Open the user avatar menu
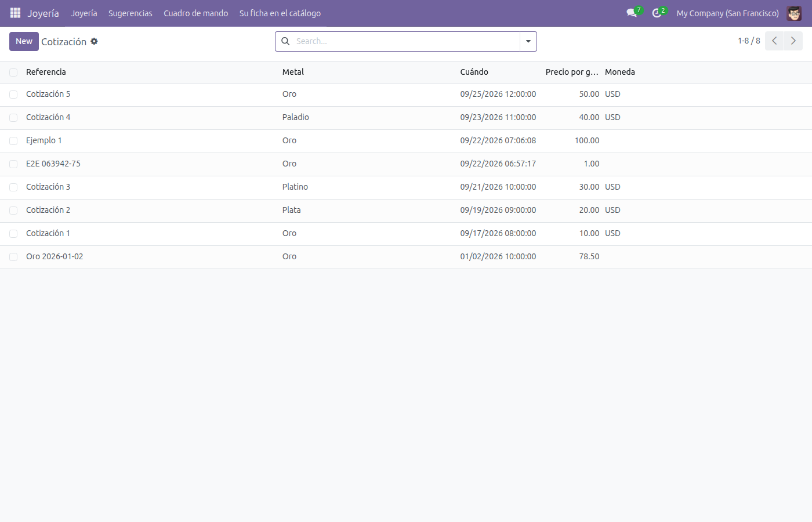 coord(794,13)
